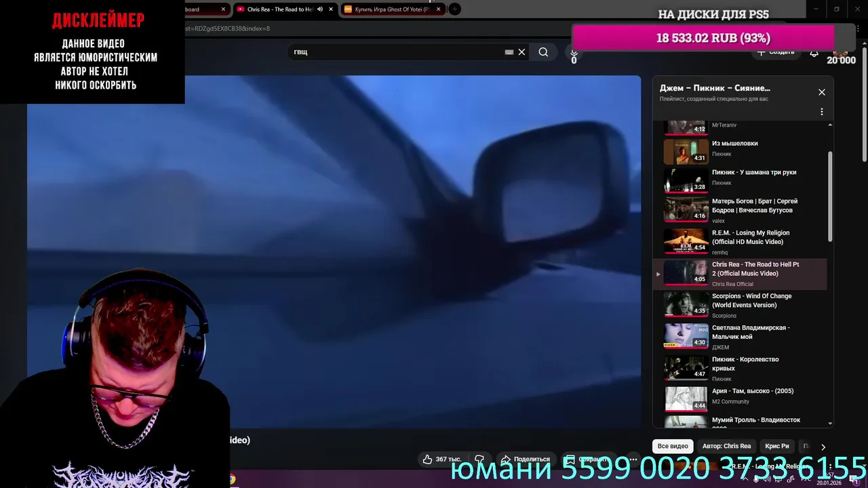Open a new browser tab with plus button
This screenshot has height=488, width=868.
tap(455, 9)
